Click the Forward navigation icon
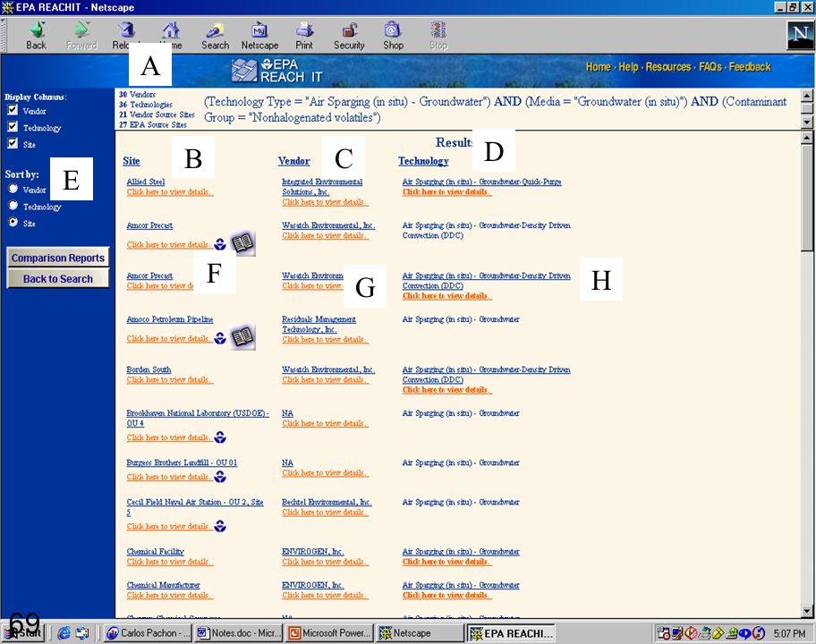 coord(81,30)
